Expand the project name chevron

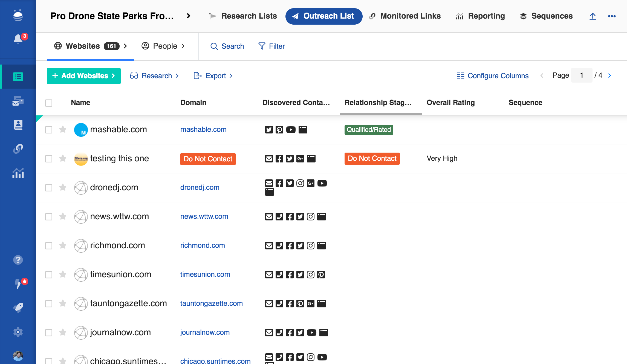[x=188, y=16]
